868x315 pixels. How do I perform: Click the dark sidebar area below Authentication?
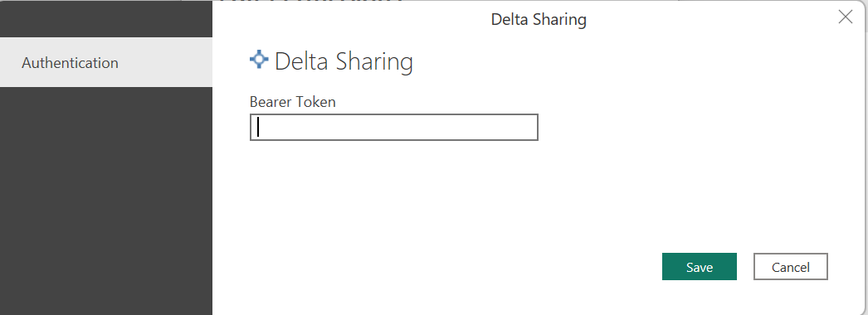[x=106, y=201]
